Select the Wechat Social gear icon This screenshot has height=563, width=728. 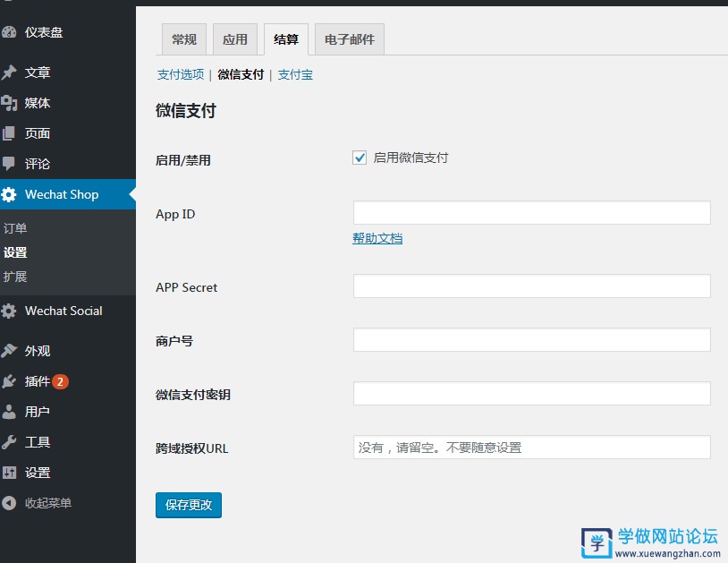(13, 311)
